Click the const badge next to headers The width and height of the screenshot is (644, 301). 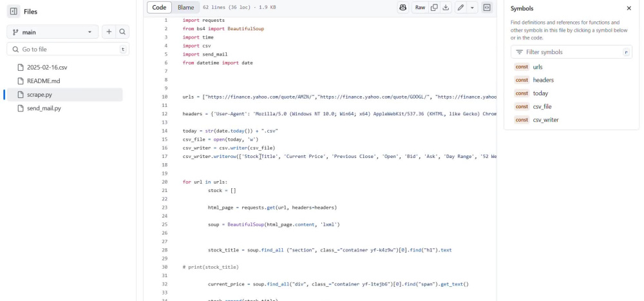coord(522,80)
